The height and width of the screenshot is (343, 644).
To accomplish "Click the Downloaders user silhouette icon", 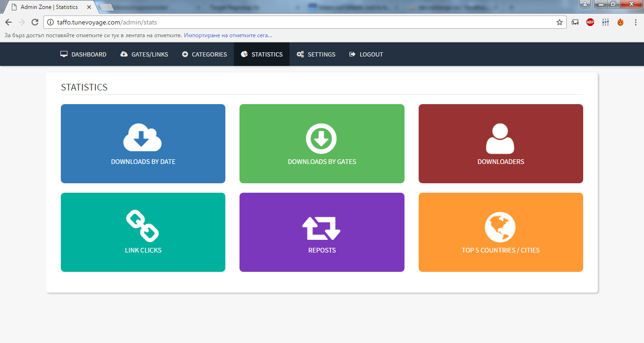I will pos(500,139).
